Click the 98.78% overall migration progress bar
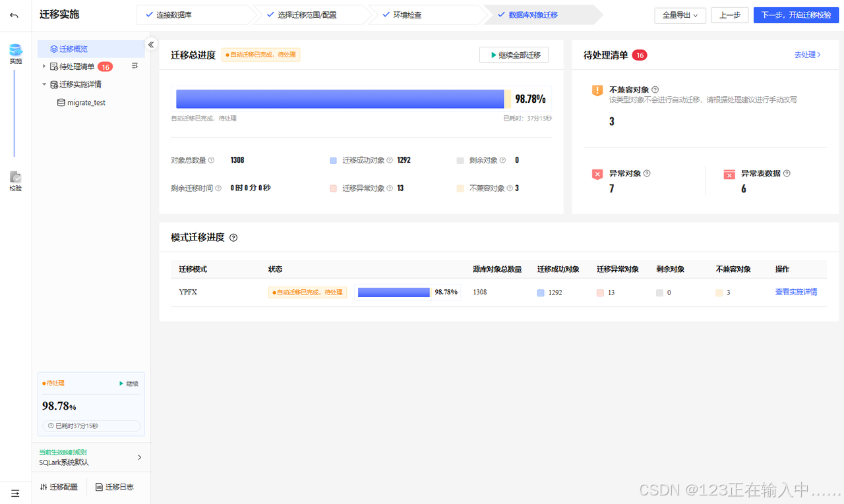The height and width of the screenshot is (504, 844). coord(340,99)
